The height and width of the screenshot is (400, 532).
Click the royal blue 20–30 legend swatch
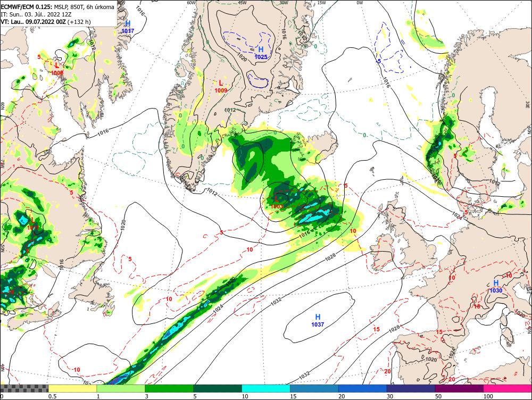click(362, 388)
